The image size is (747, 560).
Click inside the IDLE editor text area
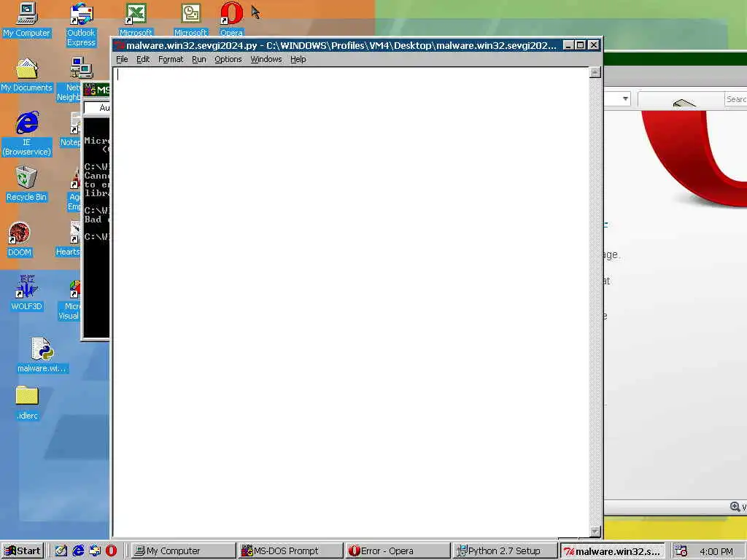(x=351, y=302)
